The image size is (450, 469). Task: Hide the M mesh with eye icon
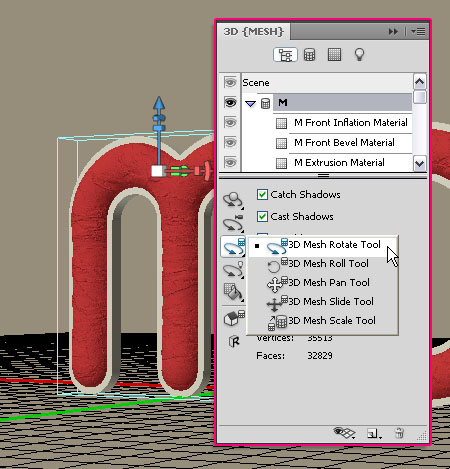(x=230, y=102)
